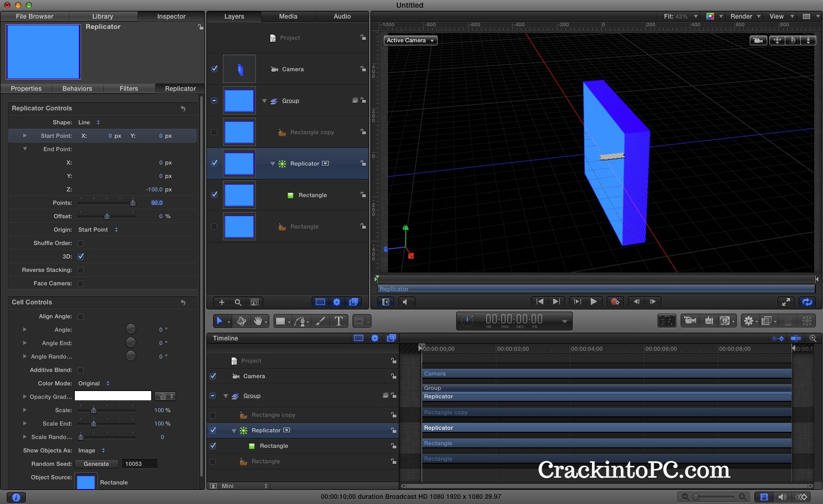This screenshot has height=504, width=823.
Task: Switch to the Library tab
Action: click(x=103, y=17)
